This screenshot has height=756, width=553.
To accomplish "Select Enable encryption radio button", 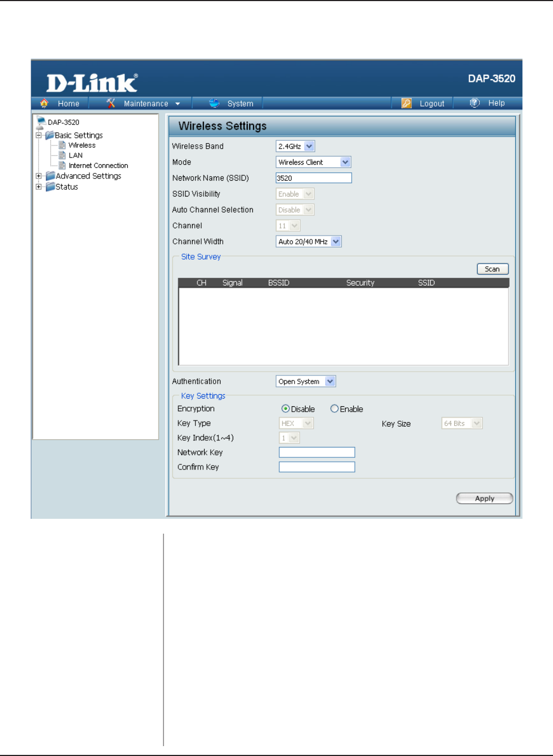I will tap(334, 408).
